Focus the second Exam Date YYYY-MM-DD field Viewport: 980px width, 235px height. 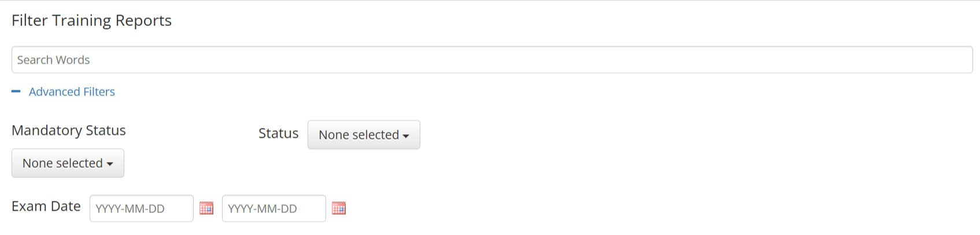coord(274,208)
